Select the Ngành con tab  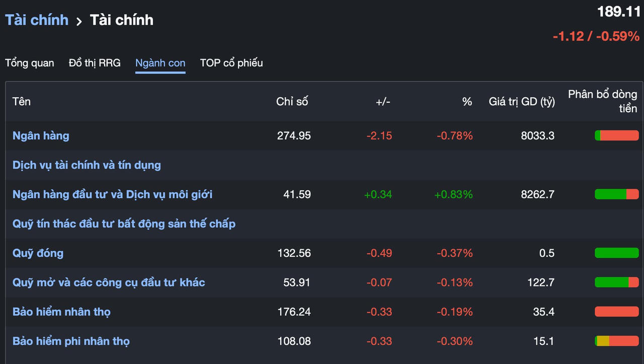pos(160,63)
